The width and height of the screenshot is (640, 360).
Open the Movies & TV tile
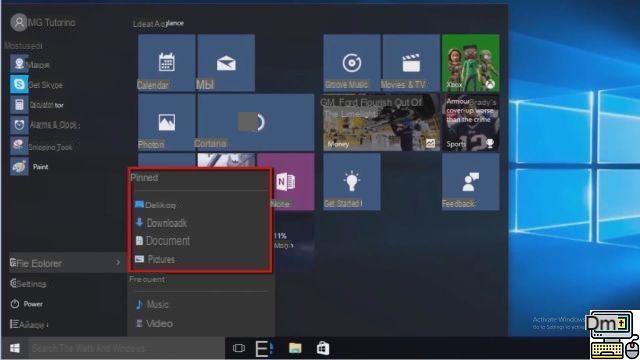(x=411, y=63)
